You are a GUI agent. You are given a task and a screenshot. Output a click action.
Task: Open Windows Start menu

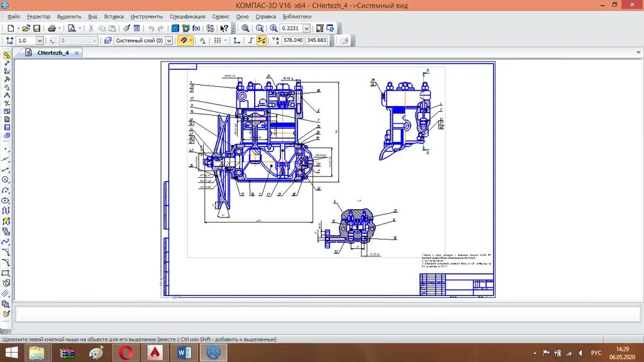click(x=11, y=353)
